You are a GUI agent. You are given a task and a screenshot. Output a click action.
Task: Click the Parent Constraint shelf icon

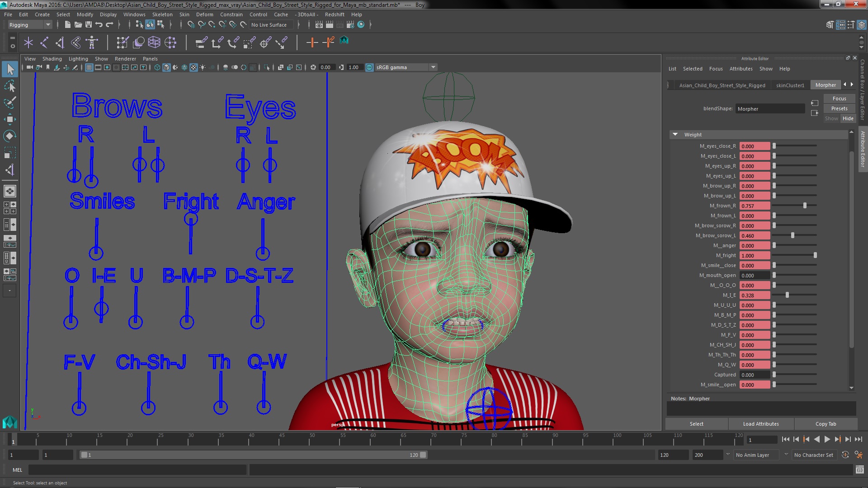coord(201,42)
